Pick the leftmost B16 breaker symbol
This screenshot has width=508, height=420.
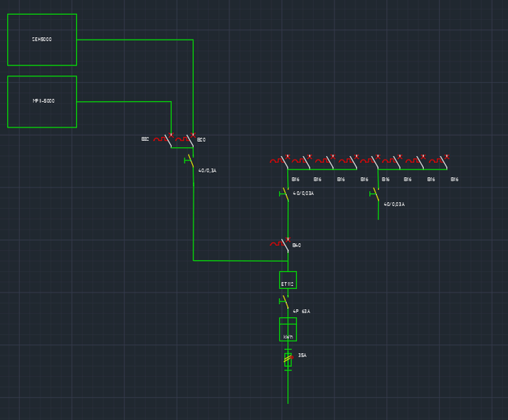[x=280, y=162]
